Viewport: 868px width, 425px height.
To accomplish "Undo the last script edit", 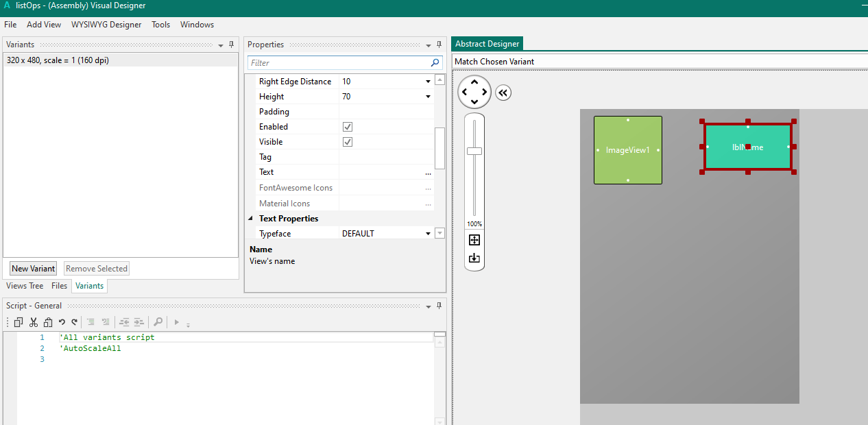I will click(62, 322).
